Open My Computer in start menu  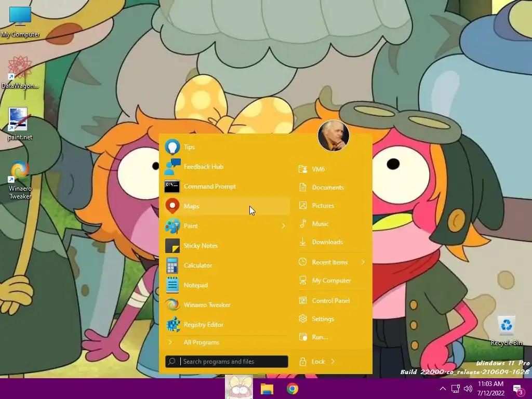click(332, 280)
